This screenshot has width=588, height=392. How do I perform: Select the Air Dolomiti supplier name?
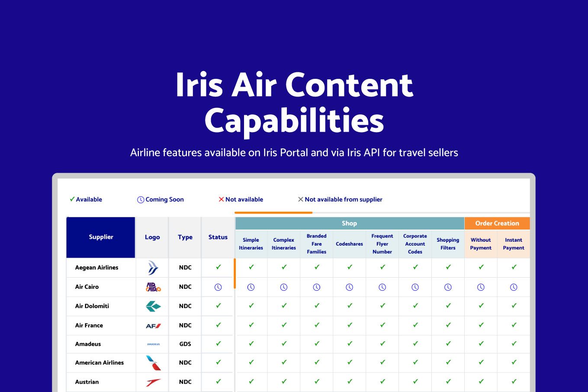tap(92, 306)
